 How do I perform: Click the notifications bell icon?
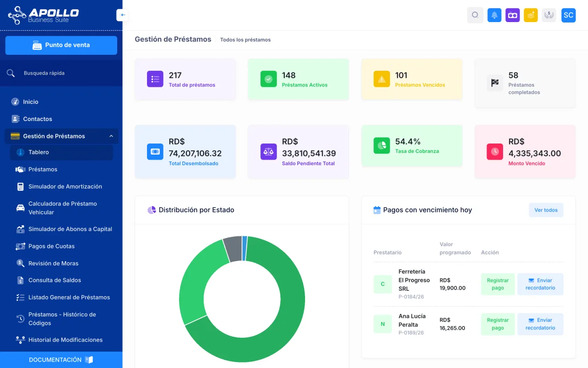494,15
